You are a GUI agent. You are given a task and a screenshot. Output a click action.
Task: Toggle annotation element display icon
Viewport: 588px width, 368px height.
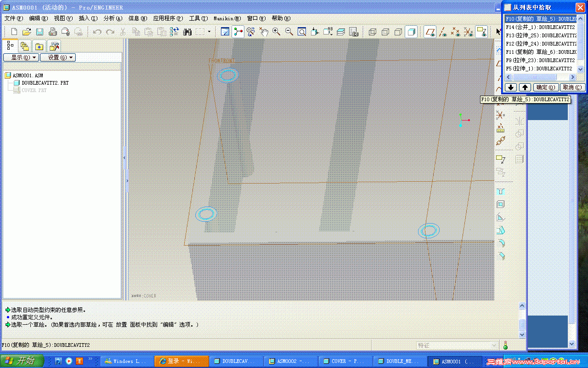coord(481,32)
